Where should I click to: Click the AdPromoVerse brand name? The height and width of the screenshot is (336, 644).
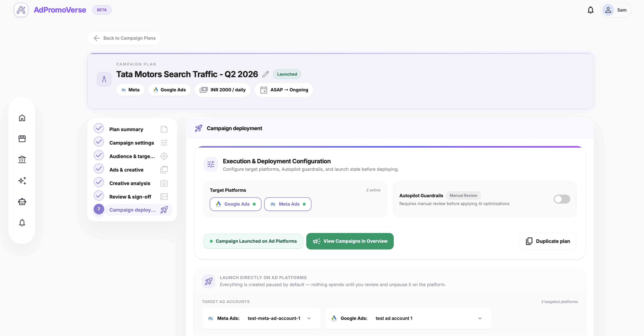click(60, 10)
